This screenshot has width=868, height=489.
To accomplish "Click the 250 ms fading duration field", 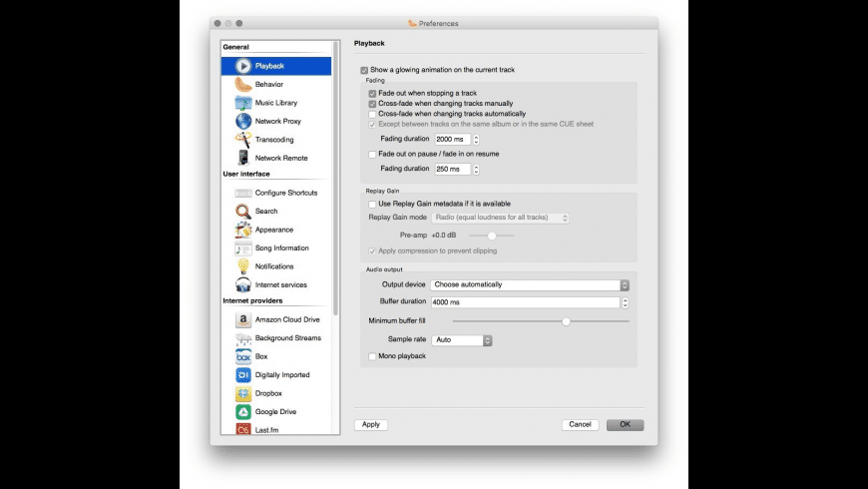I will [x=452, y=170].
